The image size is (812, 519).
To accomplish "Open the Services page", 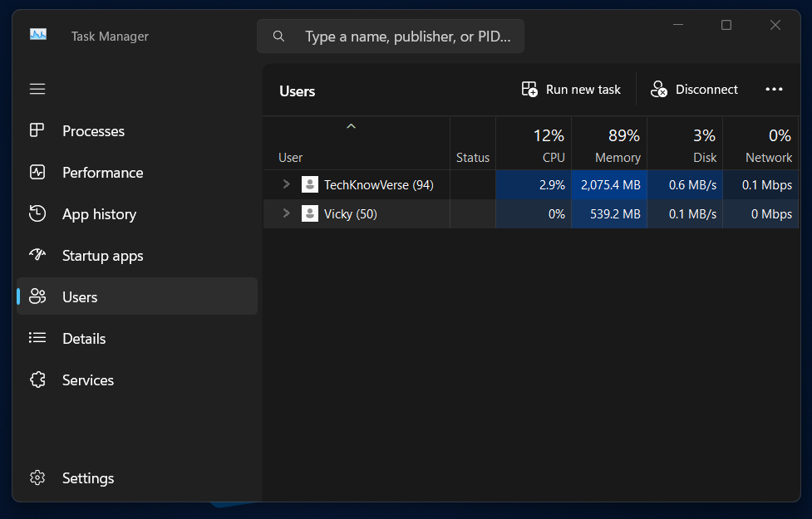I will 88,380.
